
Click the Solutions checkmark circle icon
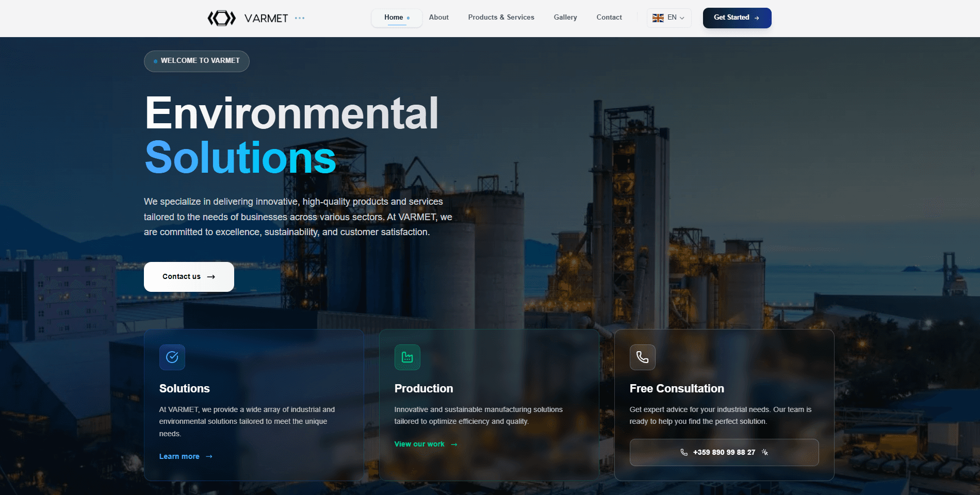[172, 357]
